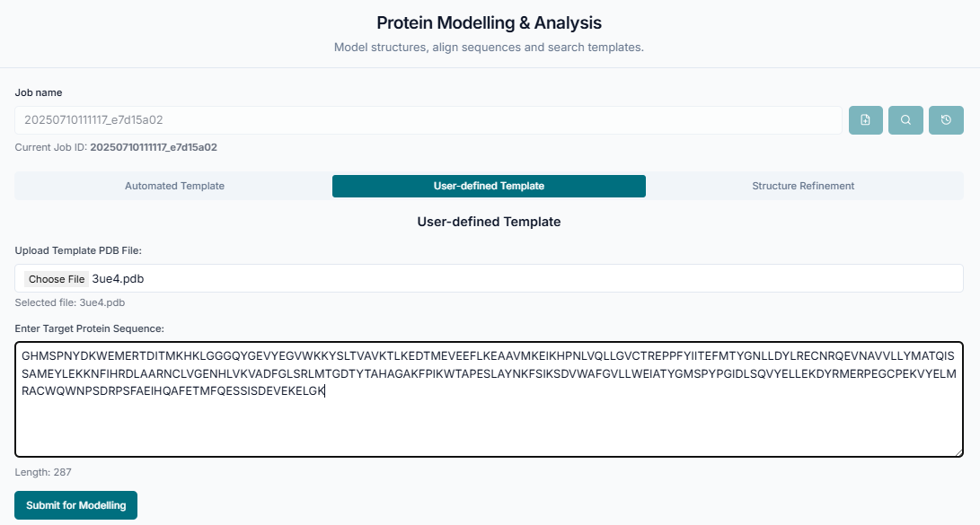Screen dimensions: 980x525
Task: Click the new job file-plus icon
Action: [866, 120]
